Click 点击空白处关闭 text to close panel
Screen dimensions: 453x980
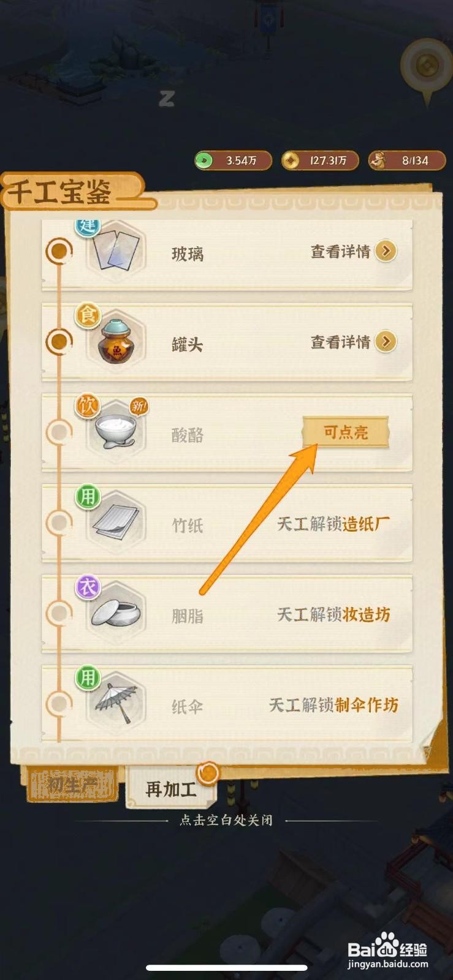(226, 820)
